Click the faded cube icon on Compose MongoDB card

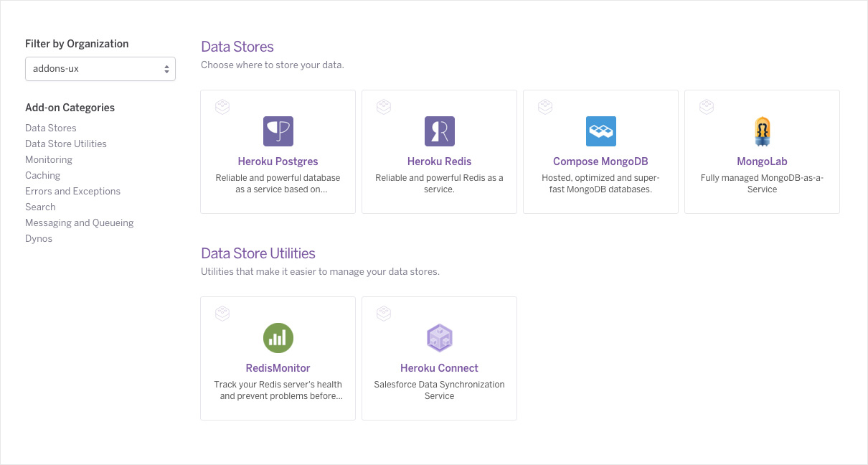click(545, 107)
